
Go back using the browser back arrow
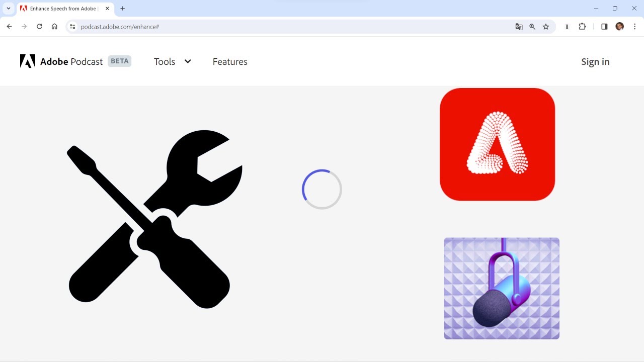click(x=9, y=27)
